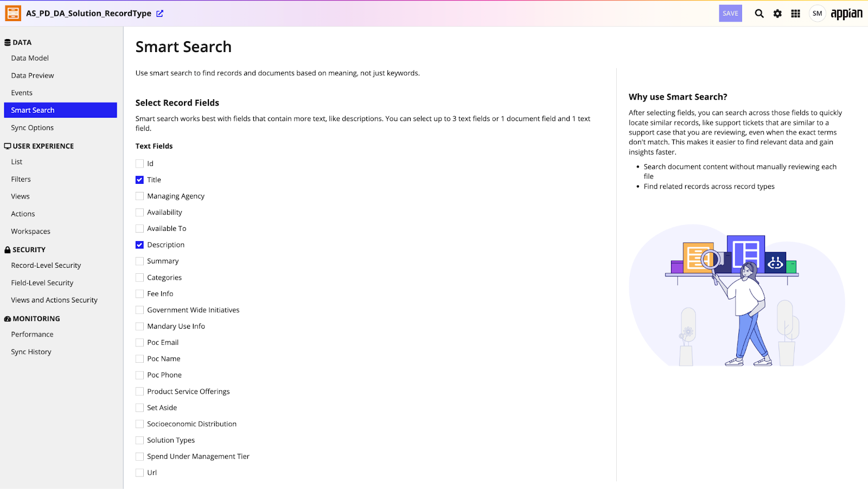Enable the Categories field
This screenshot has width=868, height=489.
coord(139,277)
